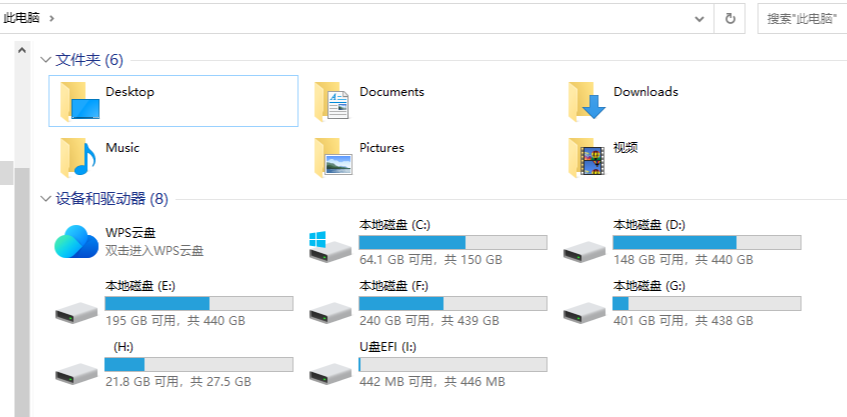Click the 195 GB 可用, 共 440 GB text
This screenshot has height=417, width=847.
(175, 321)
